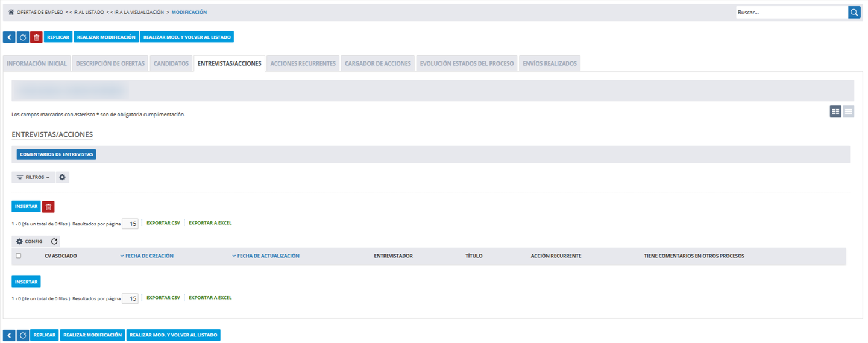This screenshot has width=868, height=343.
Task: Switch to the Candidatos tab
Action: point(171,63)
